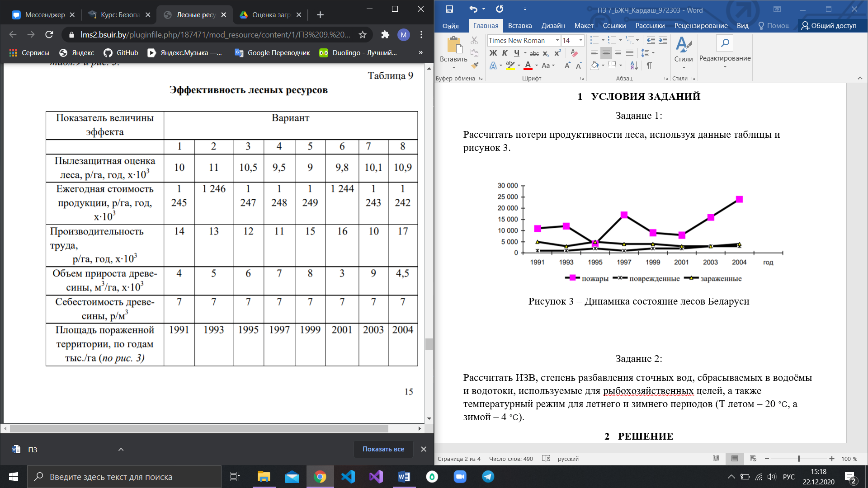
Task: Open borders dropdown arrow
Action: [621, 66]
